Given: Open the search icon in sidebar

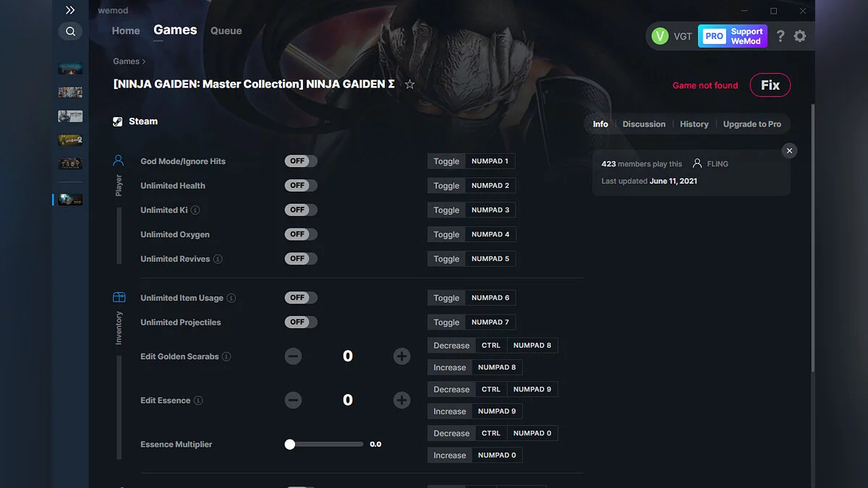Looking at the screenshot, I should coord(70,31).
